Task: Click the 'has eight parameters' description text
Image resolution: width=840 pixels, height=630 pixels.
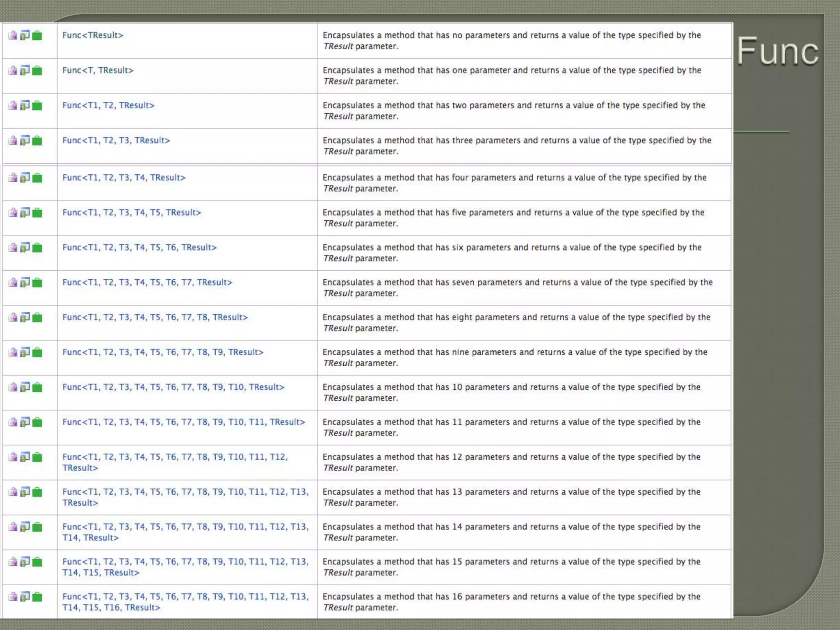Action: click(x=517, y=322)
